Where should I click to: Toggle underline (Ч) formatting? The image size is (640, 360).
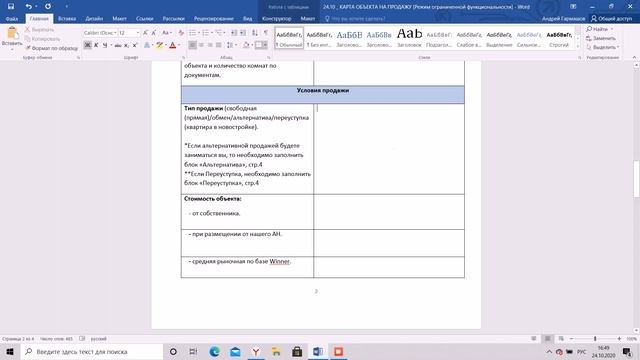pyautogui.click(x=105, y=45)
